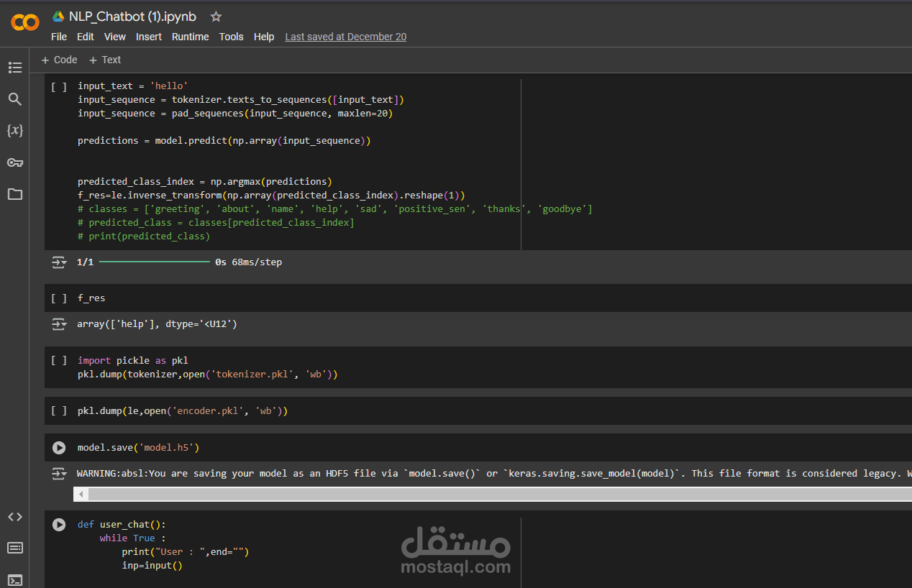
Task: Click the line predicted_class_index = np.argmax(predictions)
Action: 205,182
